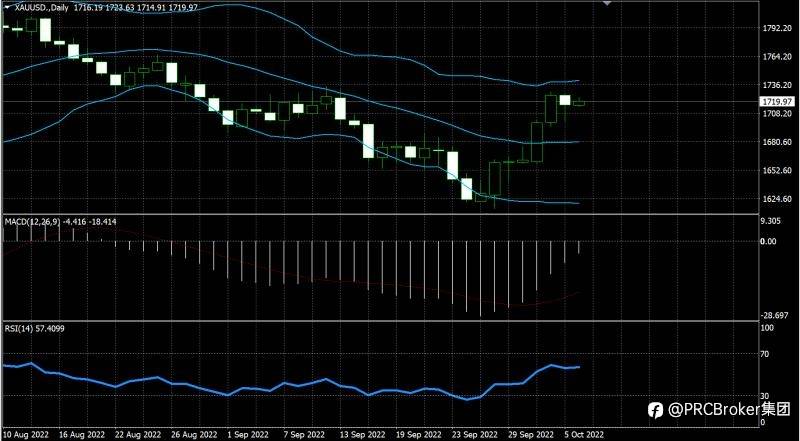Screen dimensions: 800x441
Task: Click the RSI overbought level 70 label
Action: point(765,353)
